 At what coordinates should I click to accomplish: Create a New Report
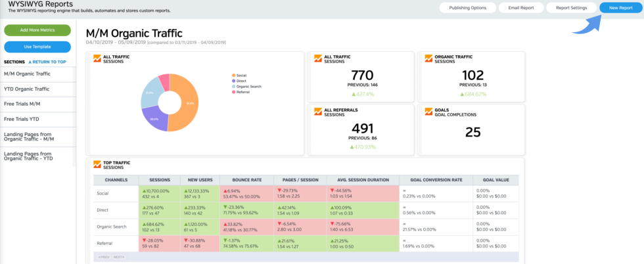click(x=620, y=8)
